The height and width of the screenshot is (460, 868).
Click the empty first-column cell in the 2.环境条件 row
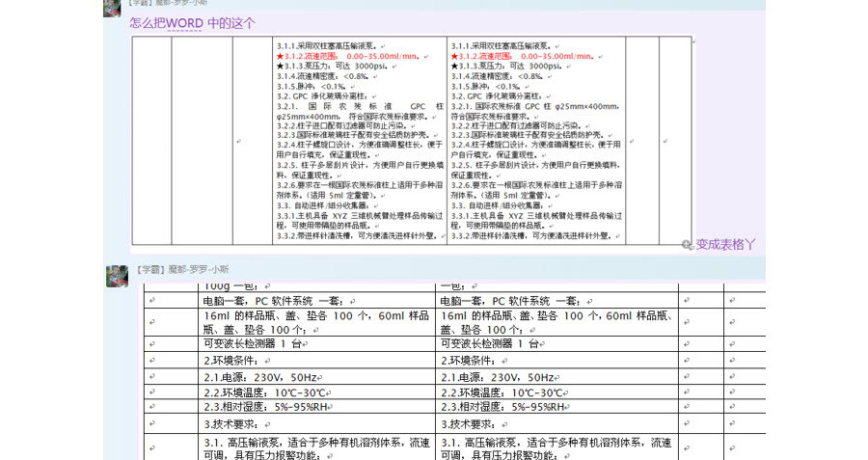tap(173, 361)
